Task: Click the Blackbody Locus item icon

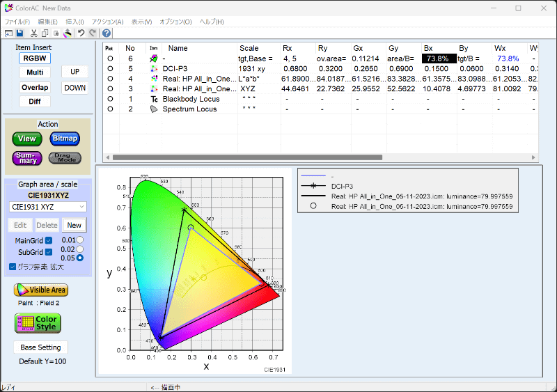Action: coord(153,99)
